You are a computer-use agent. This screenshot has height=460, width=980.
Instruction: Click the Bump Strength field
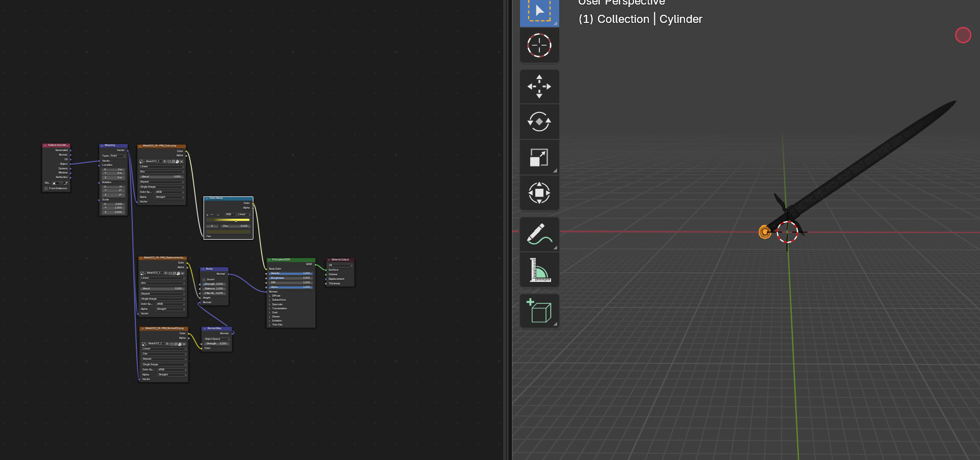click(214, 284)
